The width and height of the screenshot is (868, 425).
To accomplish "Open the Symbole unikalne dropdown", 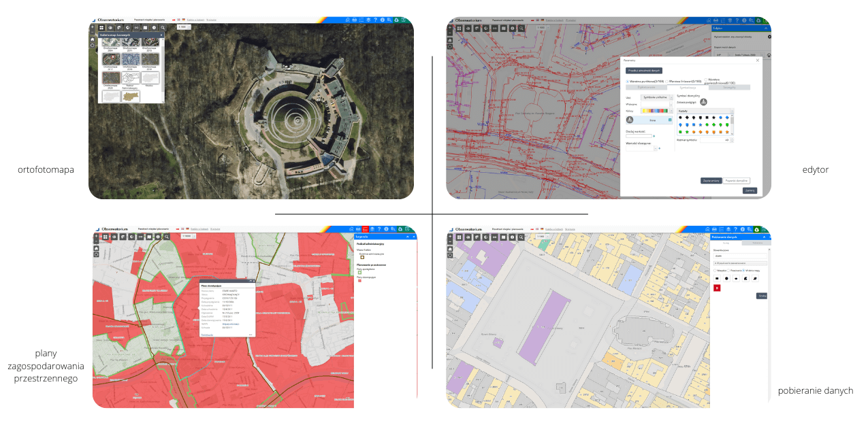I will 657,97.
